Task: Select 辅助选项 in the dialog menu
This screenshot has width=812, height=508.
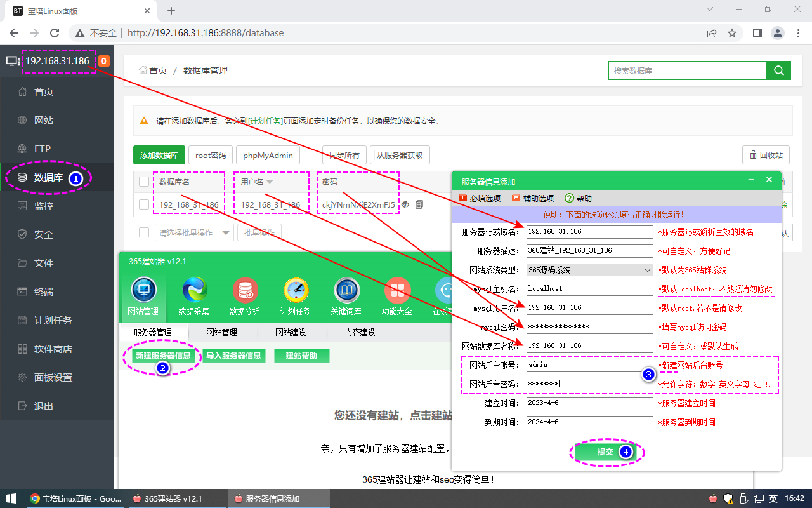Action: pyautogui.click(x=533, y=198)
